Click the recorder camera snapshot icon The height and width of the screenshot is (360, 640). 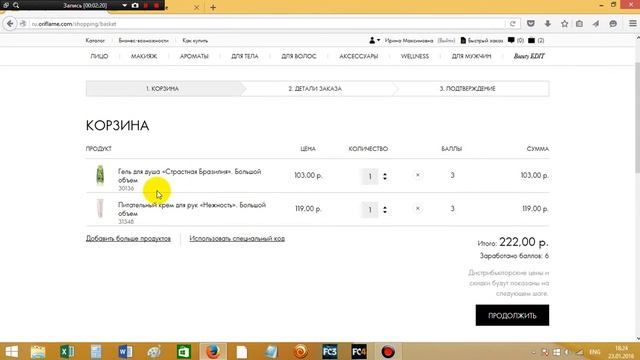(x=135, y=5)
